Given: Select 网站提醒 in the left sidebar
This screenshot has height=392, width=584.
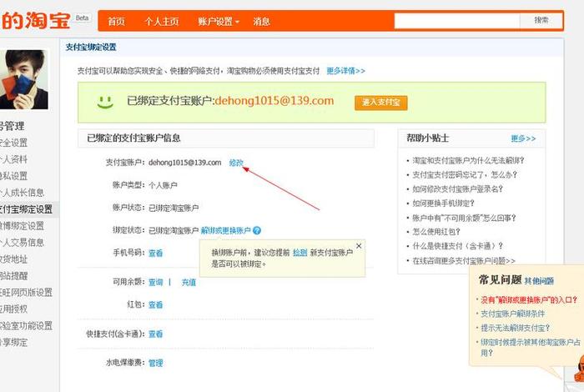Looking at the screenshot, I should (x=13, y=276).
